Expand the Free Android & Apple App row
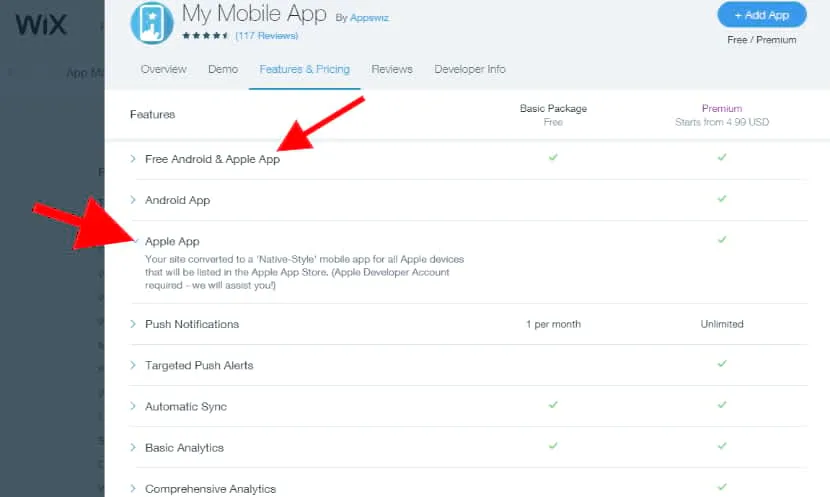Viewport: 830px width, 497px height. (x=133, y=159)
